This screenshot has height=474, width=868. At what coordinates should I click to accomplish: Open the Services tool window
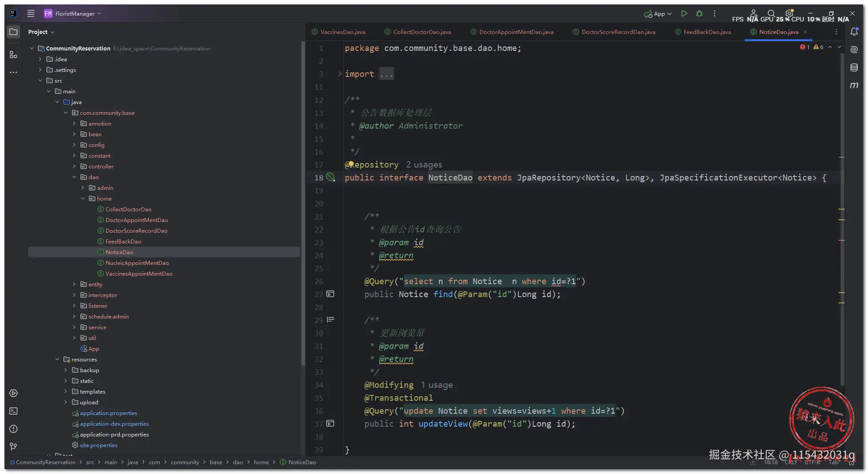pyautogui.click(x=13, y=393)
